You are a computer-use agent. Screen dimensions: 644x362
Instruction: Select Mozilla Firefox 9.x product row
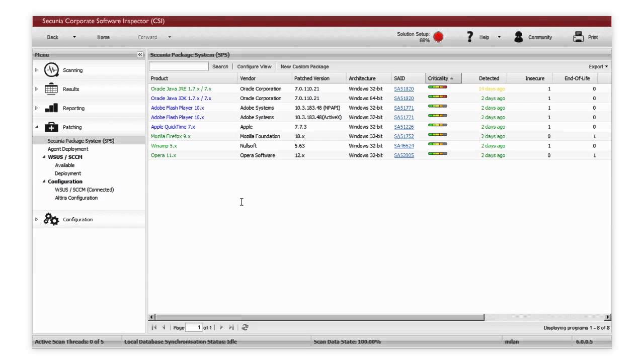[x=380, y=136]
